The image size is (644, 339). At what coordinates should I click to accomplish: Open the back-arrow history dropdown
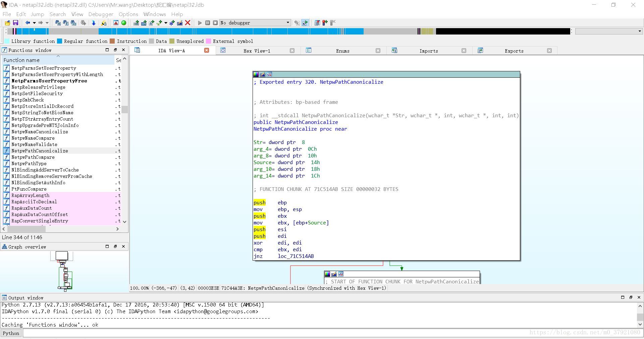click(x=34, y=23)
